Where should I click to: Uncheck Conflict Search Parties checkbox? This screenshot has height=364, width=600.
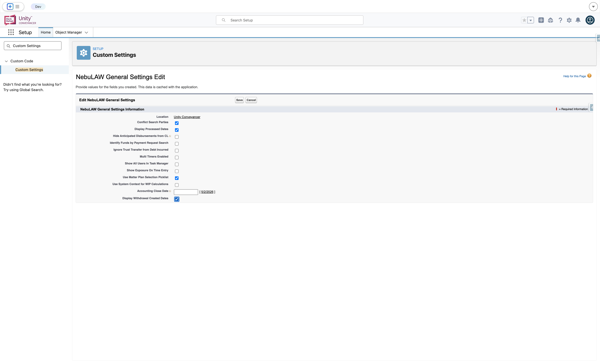click(x=177, y=123)
